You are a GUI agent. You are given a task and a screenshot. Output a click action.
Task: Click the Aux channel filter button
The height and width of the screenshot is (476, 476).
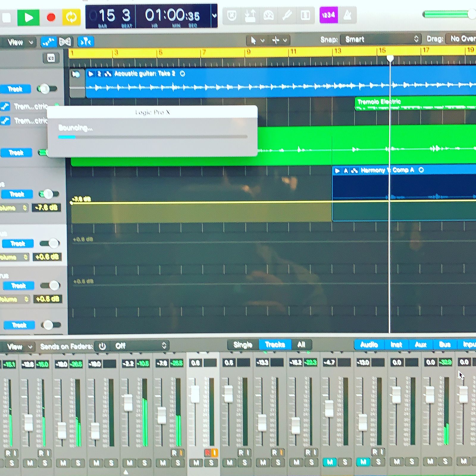click(x=421, y=345)
